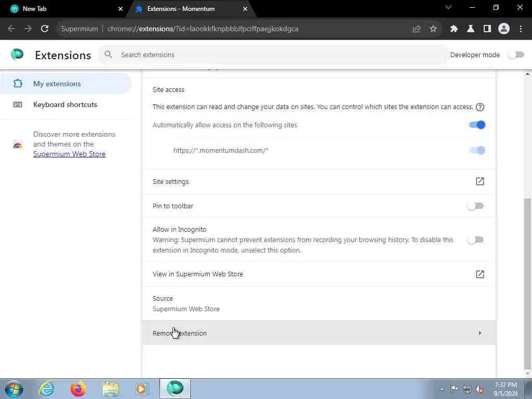The height and width of the screenshot is (399, 532).
Task: Click the network tray icon
Action: 467,389
